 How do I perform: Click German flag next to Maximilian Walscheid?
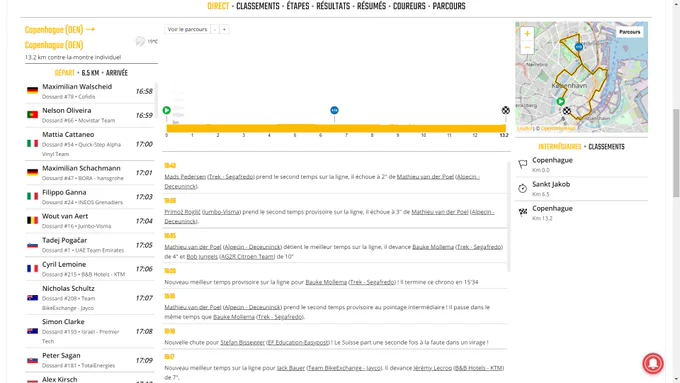[33, 90]
